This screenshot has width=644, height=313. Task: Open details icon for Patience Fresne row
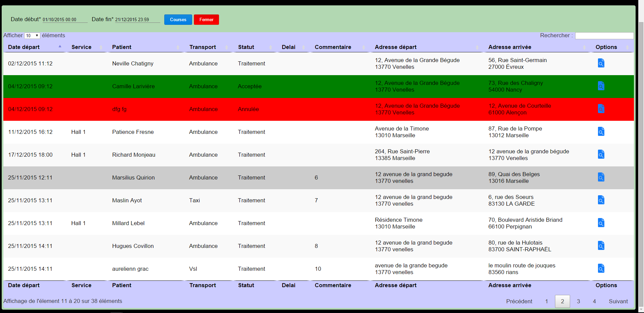[x=601, y=132]
